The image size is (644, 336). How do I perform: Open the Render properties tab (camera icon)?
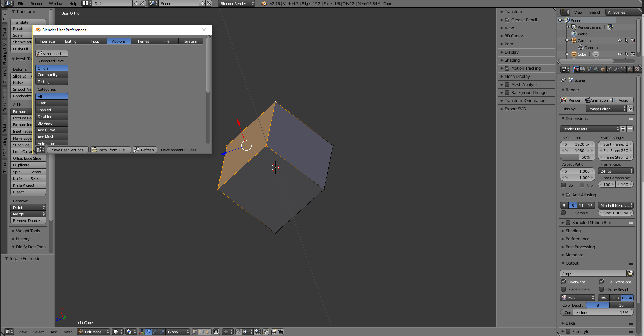576,69
